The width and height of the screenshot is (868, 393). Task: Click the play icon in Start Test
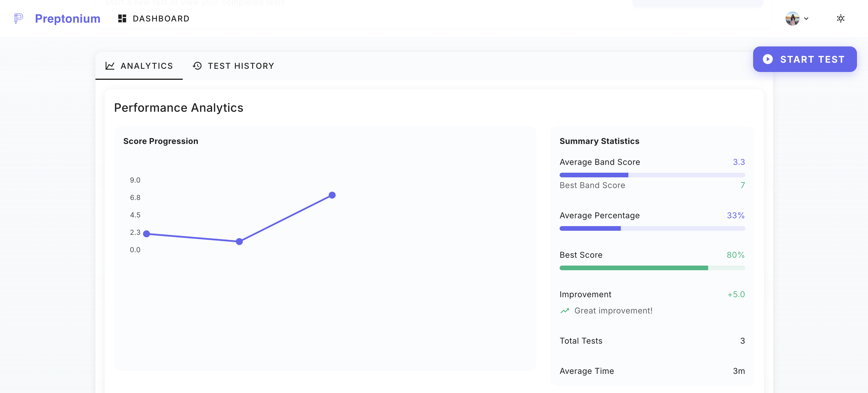click(768, 59)
